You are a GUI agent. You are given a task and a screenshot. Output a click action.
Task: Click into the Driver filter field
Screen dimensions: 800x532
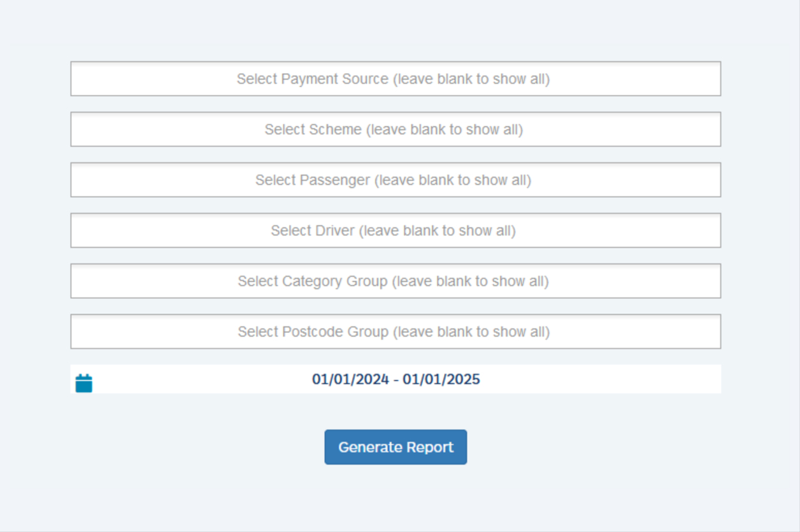395,230
